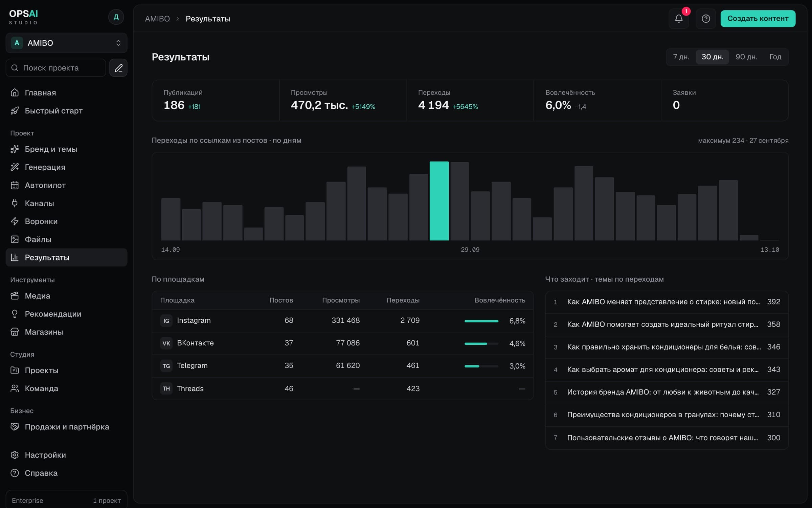This screenshot has width=812, height=508.
Task: Click ВКонтакте engagement progress bar
Action: 481,343
